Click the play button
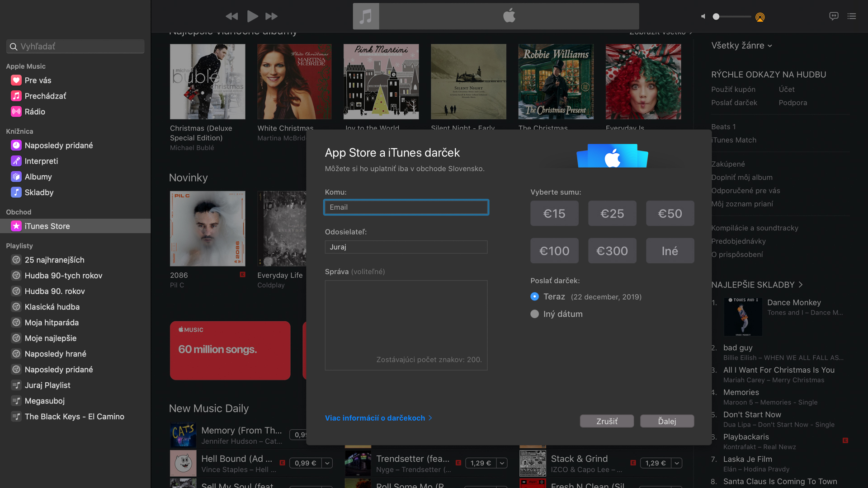868x488 pixels. [x=252, y=16]
